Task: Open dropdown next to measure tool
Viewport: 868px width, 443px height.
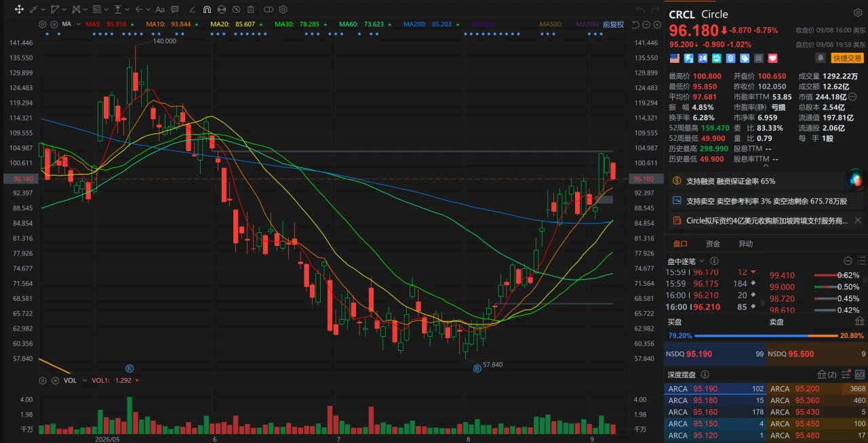Action: [127, 10]
